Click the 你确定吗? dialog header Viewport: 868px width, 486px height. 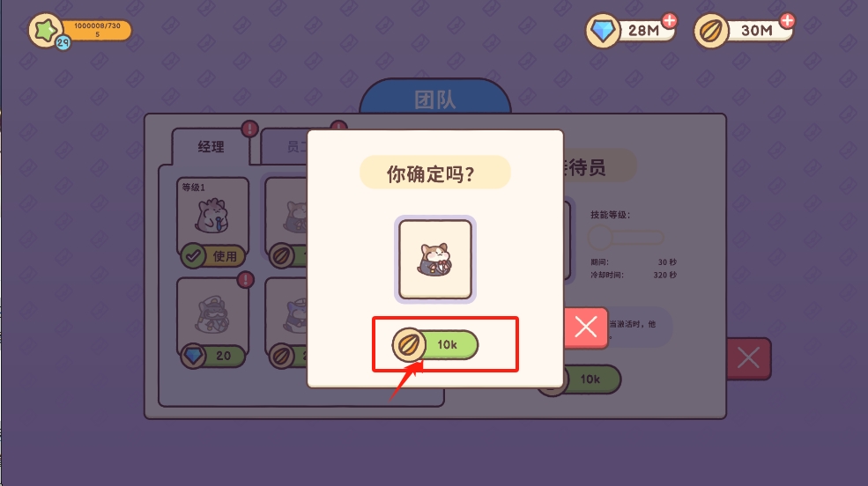[x=435, y=173]
